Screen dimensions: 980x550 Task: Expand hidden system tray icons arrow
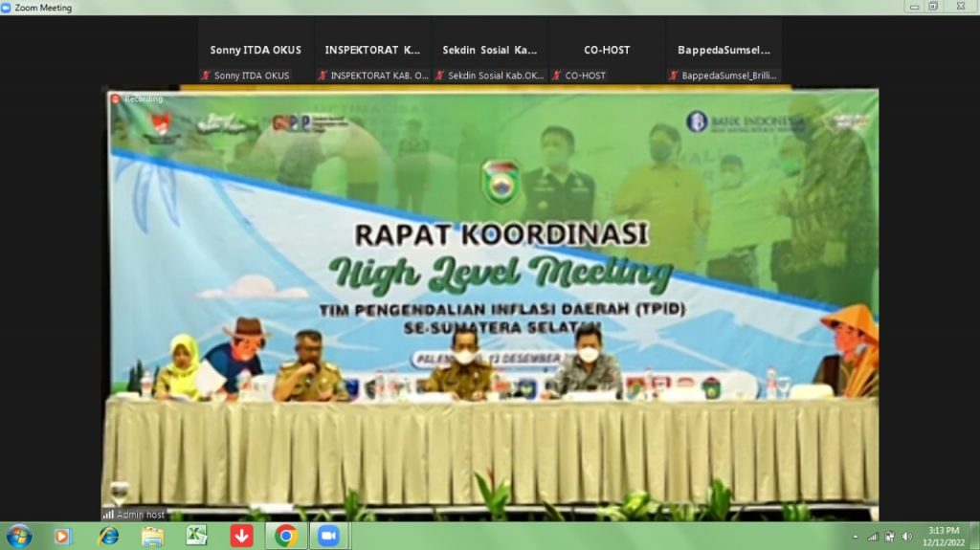(855, 537)
